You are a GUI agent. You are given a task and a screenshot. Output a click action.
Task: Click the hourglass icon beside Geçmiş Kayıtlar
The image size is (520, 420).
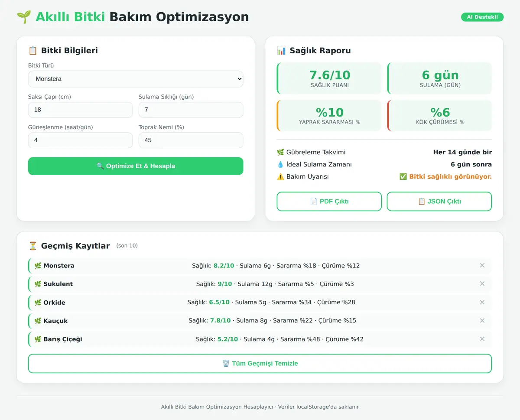coord(33,246)
